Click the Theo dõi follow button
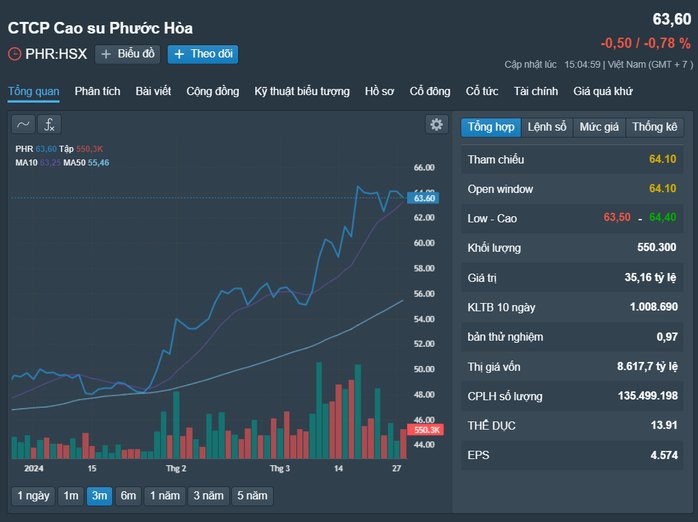Viewport: 698px width, 522px height. click(x=203, y=54)
